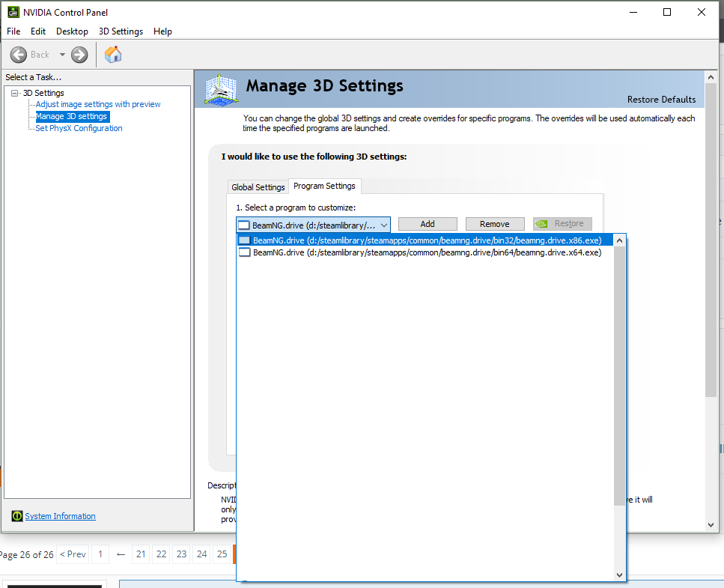Maximize the NVIDIA Control Panel window
Image resolution: width=724 pixels, height=588 pixels.
pyautogui.click(x=667, y=12)
